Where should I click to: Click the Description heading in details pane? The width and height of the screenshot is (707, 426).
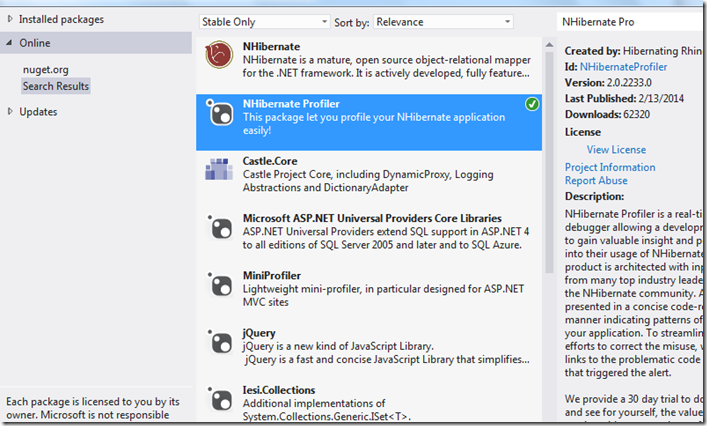(594, 197)
